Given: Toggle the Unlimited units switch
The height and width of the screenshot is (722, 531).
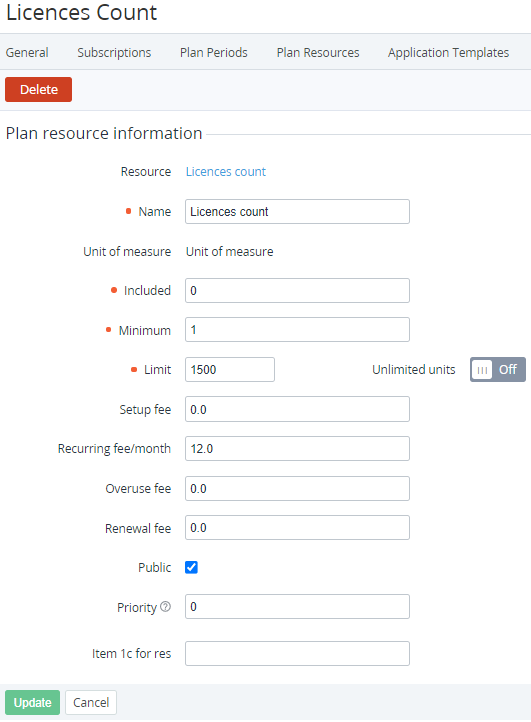Looking at the screenshot, I should [x=497, y=370].
